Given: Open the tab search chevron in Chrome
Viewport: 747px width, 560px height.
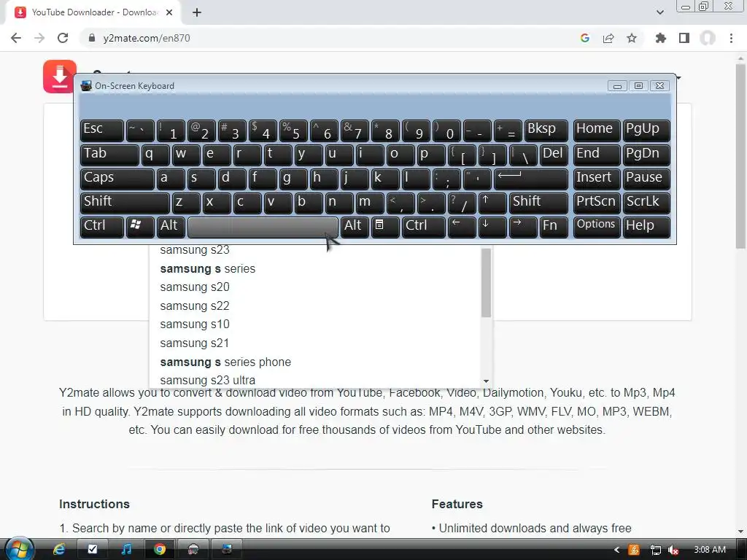Looking at the screenshot, I should pyautogui.click(x=659, y=12).
